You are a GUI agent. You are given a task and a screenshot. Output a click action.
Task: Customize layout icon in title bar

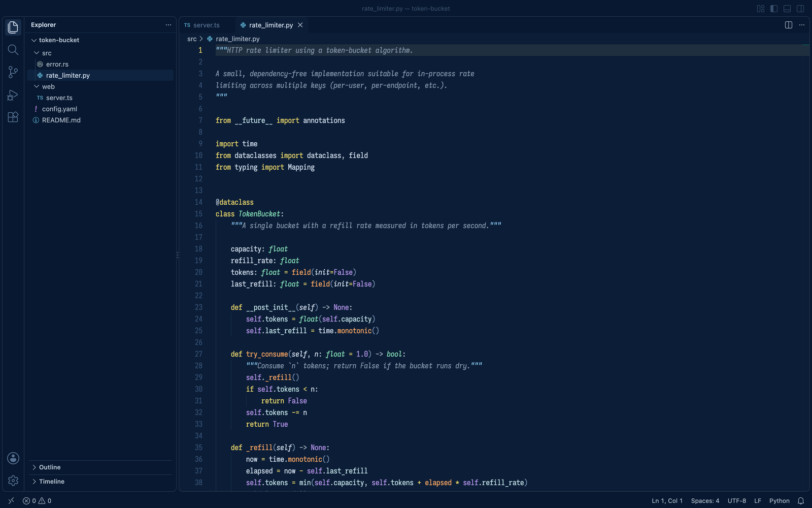tap(761, 9)
